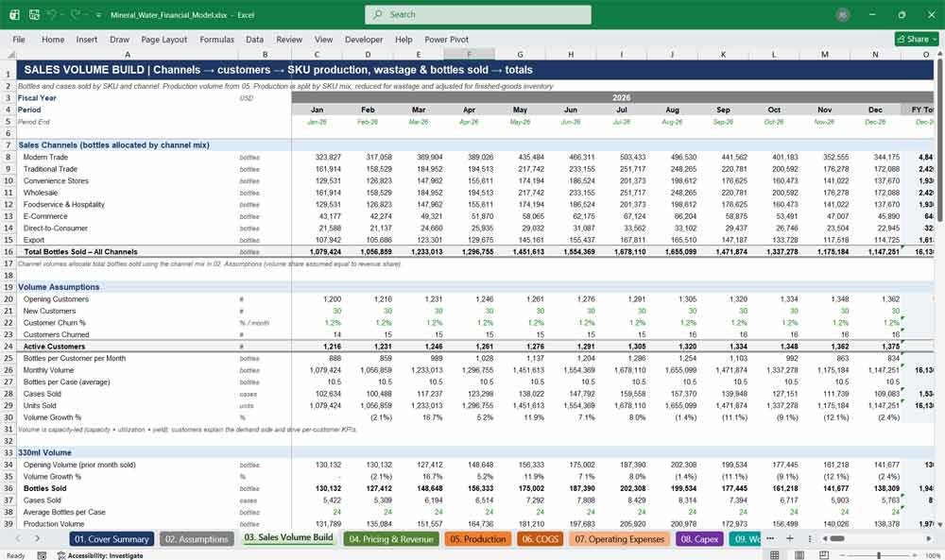This screenshot has height=560, width=945.
Task: Open the Home ribbon tab
Action: tap(53, 39)
